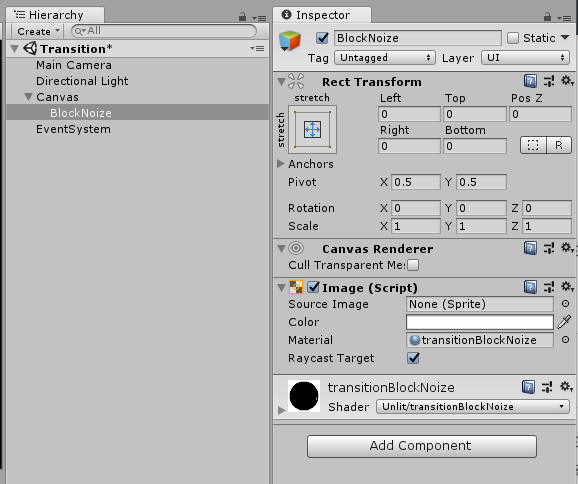Open the Tag dropdown showing Untagged
The width and height of the screenshot is (578, 484).
click(x=385, y=58)
